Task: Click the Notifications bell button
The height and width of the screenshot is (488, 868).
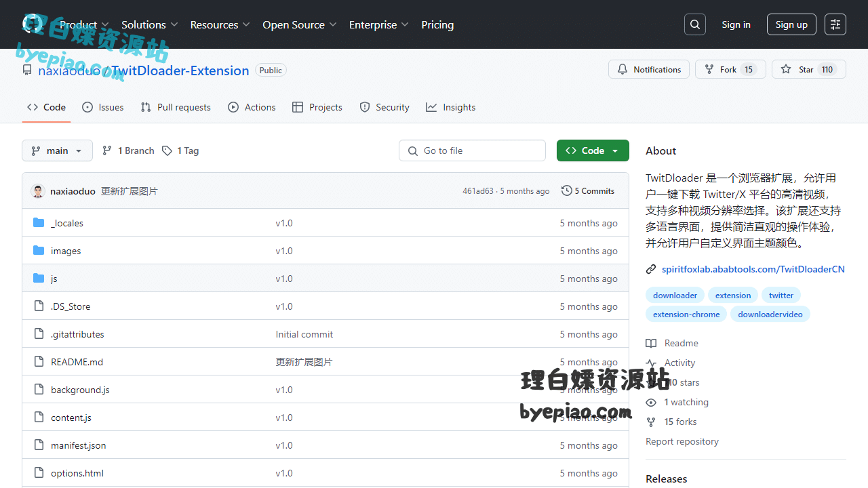Action: [649, 69]
